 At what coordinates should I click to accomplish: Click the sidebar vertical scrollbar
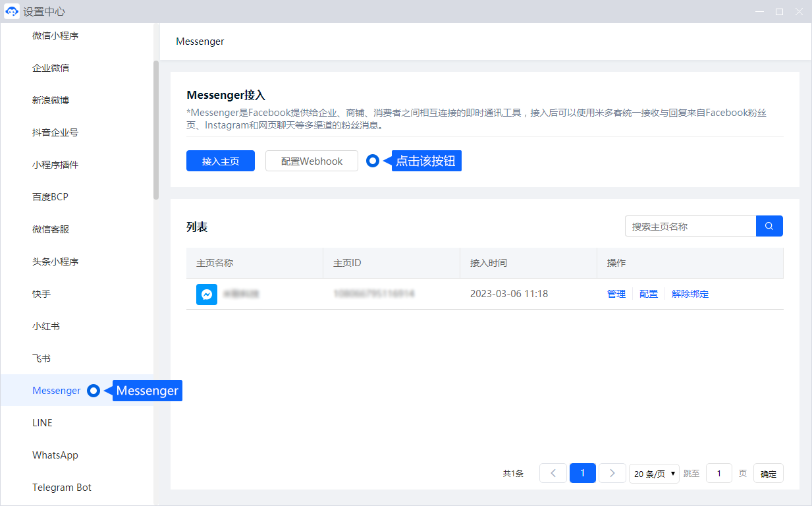click(x=156, y=130)
